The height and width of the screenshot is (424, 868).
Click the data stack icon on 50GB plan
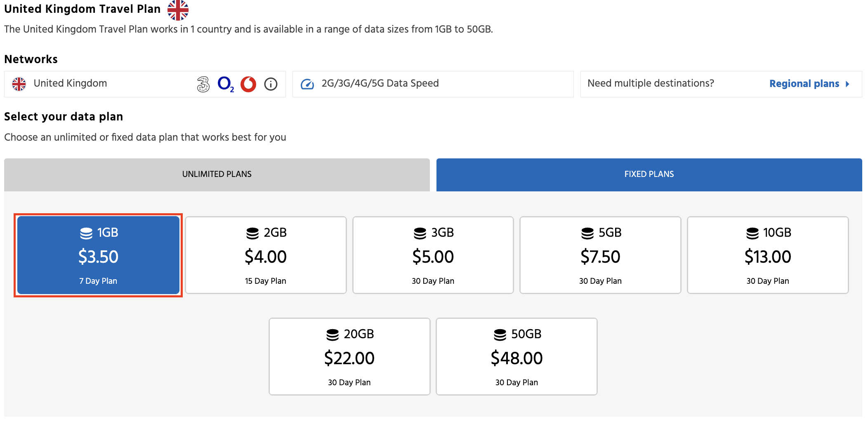pos(500,334)
